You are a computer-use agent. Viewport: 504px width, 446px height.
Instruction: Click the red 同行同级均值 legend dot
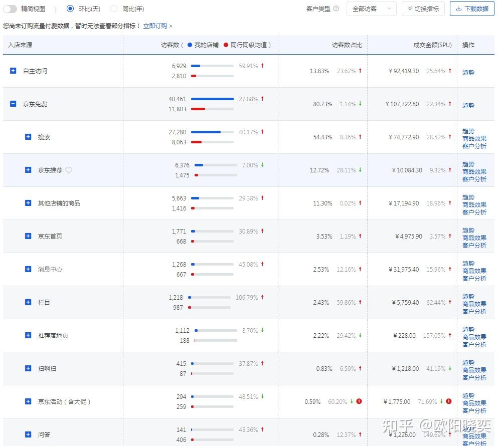coord(226,45)
